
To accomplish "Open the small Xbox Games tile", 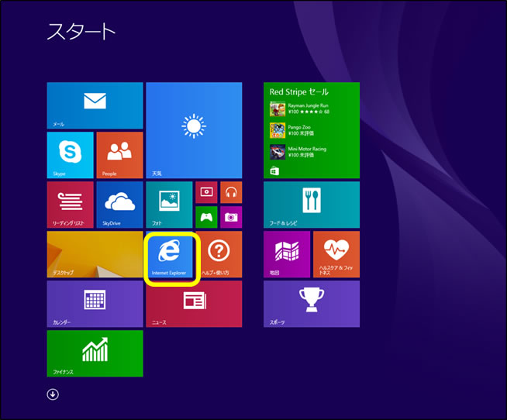I will tap(206, 217).
